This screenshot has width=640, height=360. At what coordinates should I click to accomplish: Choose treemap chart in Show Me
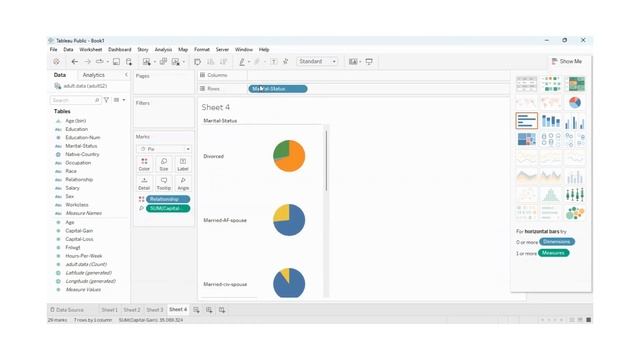pos(527,139)
